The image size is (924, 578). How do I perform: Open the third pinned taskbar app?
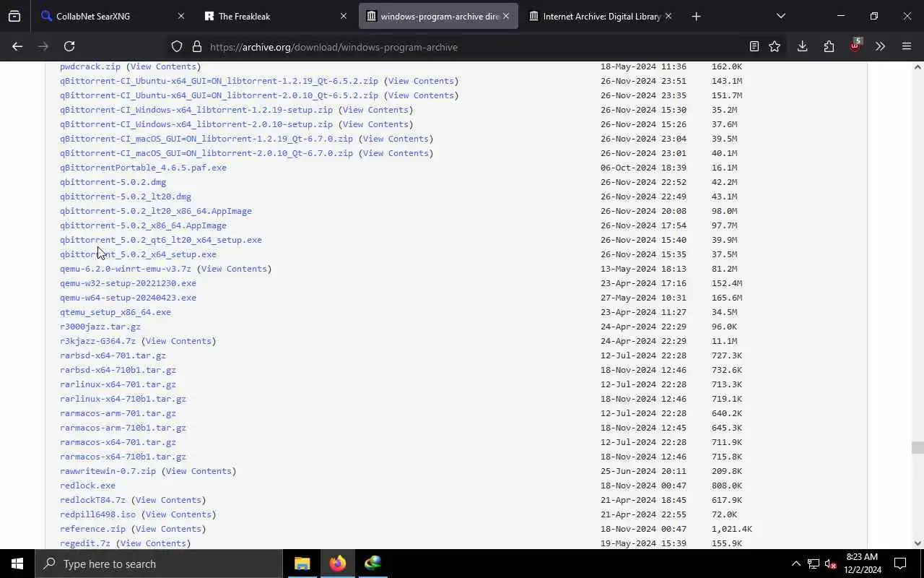coord(372,564)
